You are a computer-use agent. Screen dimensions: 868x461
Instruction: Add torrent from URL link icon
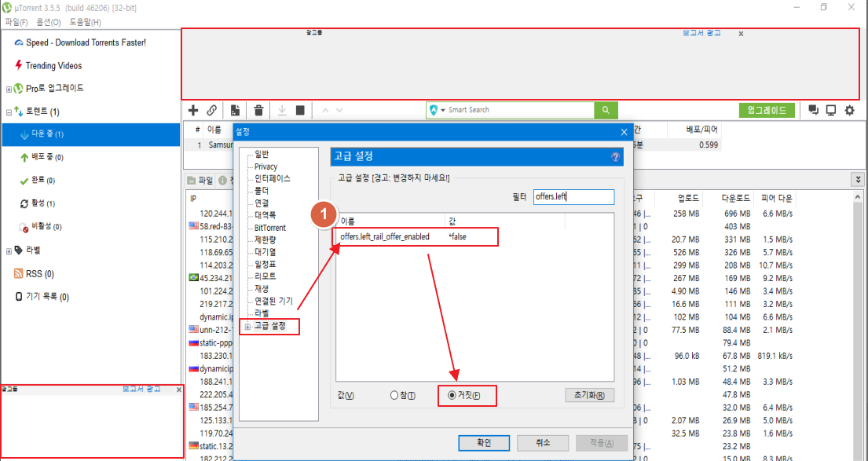click(x=211, y=110)
